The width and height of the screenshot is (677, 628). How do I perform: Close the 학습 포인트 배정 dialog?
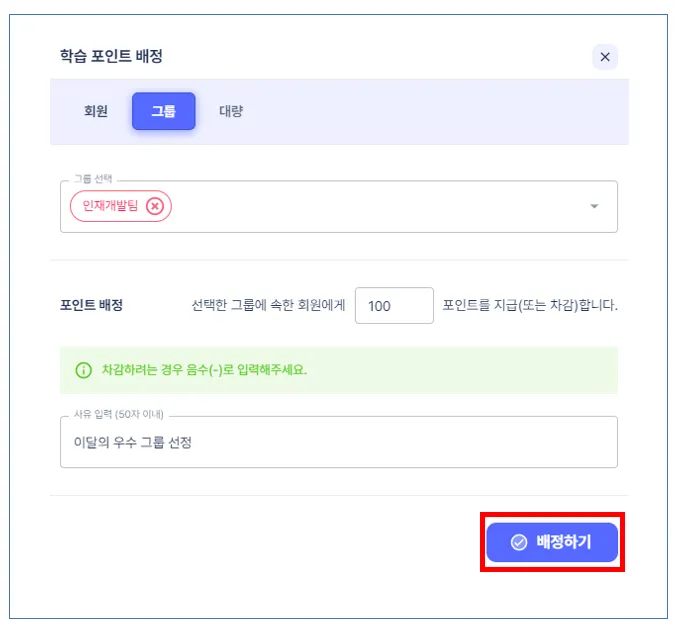click(604, 57)
